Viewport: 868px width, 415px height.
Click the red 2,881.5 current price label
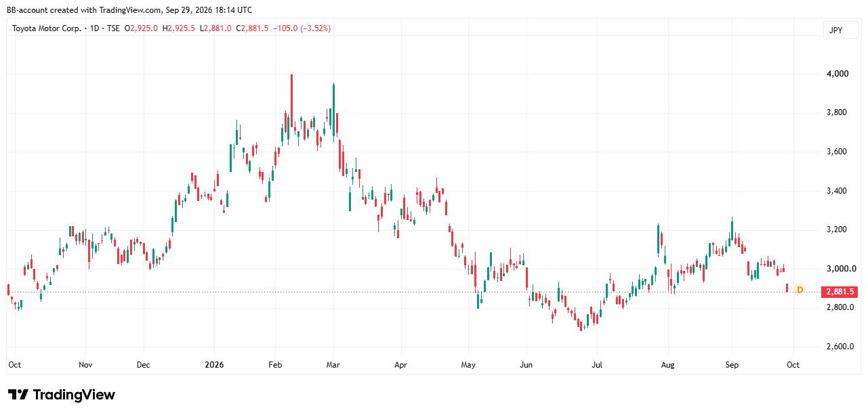[x=839, y=292]
